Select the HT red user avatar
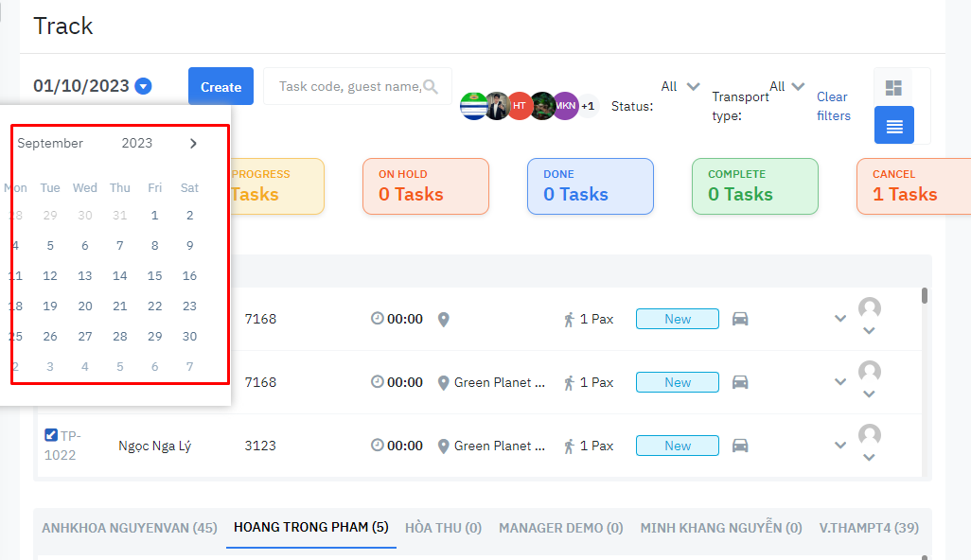Image resolution: width=971 pixels, height=560 pixels. [x=519, y=106]
